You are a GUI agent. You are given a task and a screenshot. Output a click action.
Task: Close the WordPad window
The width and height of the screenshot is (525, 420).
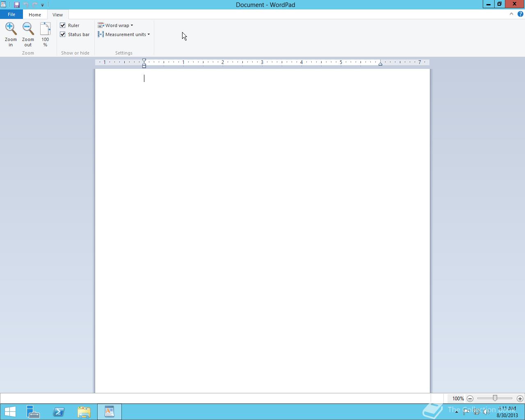pos(514,4)
